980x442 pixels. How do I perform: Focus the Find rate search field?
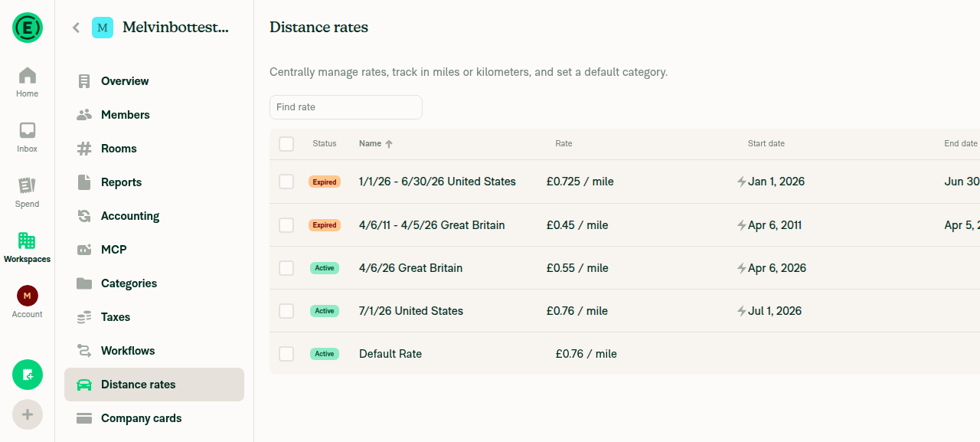(346, 107)
